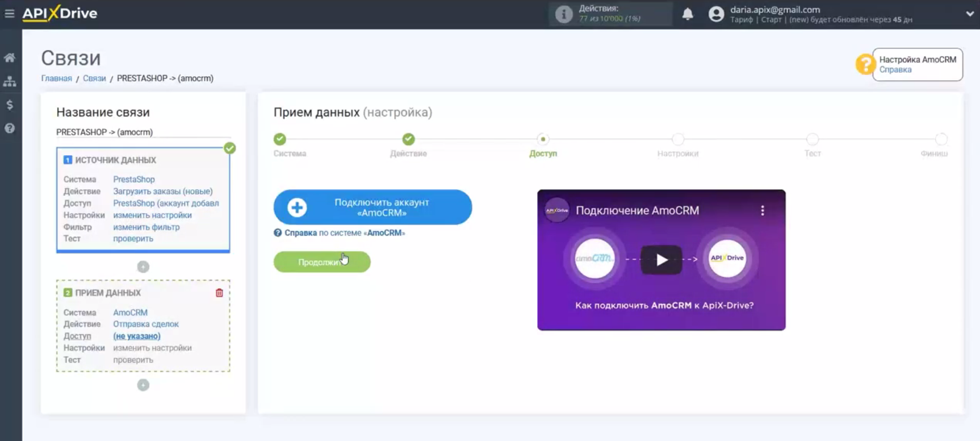The image size is (980, 441).
Task: Open PrestaShop system link
Action: point(134,179)
